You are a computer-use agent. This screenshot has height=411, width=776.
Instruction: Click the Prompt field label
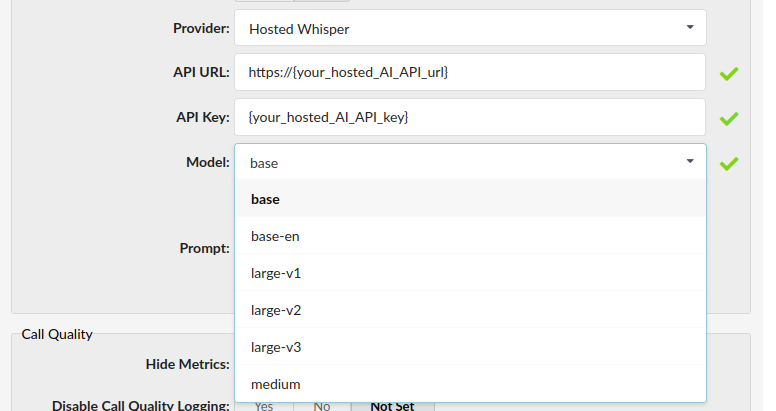pyautogui.click(x=205, y=248)
